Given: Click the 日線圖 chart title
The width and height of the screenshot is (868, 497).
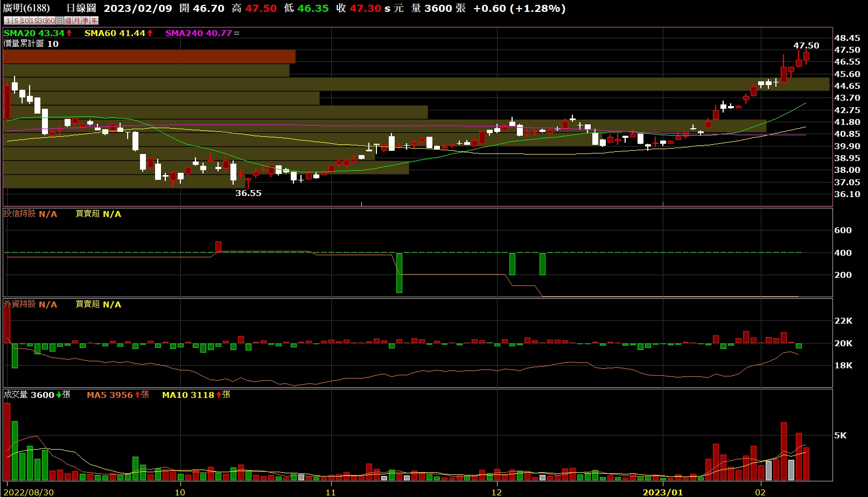Looking at the screenshot, I should pyautogui.click(x=81, y=8).
